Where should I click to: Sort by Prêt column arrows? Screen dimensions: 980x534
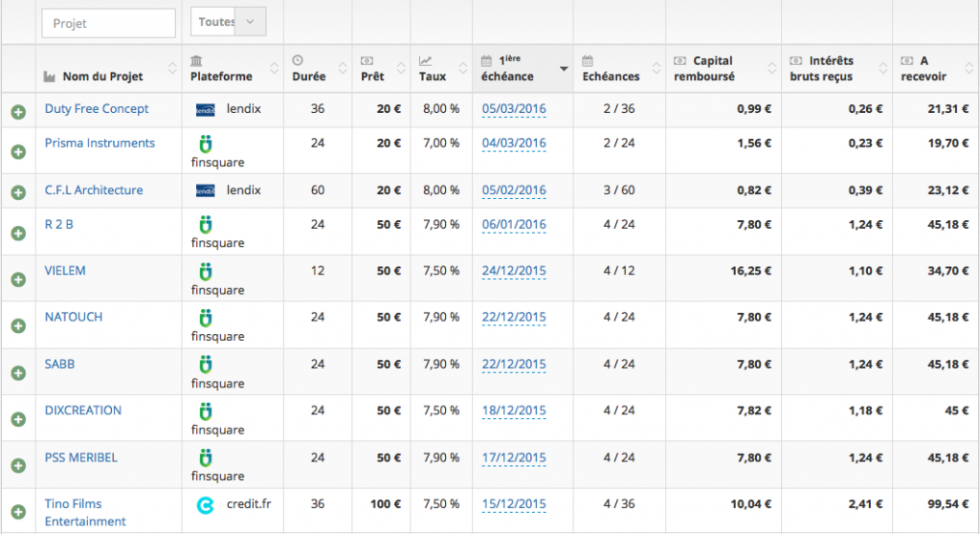[401, 68]
